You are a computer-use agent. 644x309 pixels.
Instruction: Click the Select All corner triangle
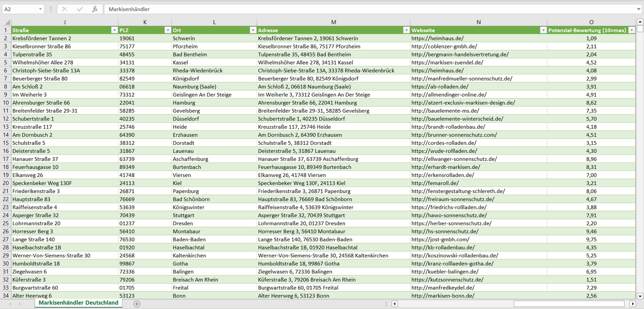coord(7,22)
